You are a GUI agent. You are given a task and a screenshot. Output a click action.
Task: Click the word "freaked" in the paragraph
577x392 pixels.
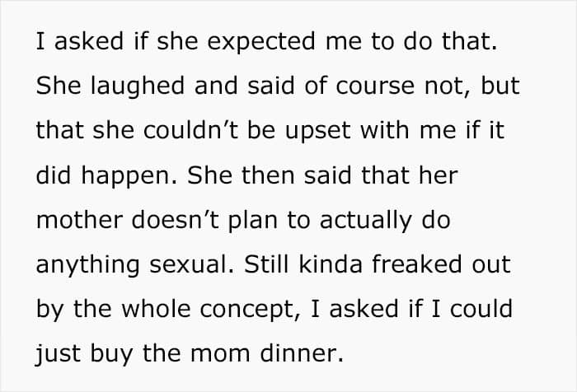pos(416,264)
